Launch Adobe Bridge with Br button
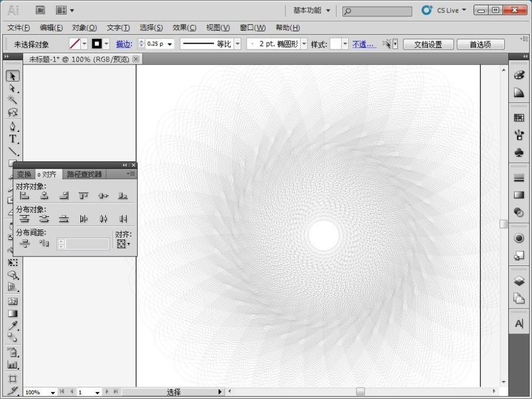532x399 pixels. pos(40,10)
